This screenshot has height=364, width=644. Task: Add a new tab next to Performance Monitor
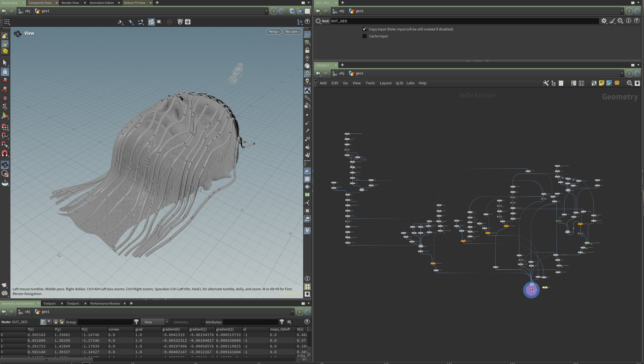click(x=131, y=303)
